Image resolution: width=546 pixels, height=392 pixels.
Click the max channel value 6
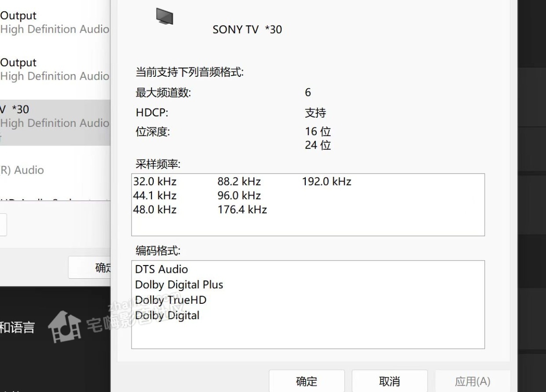[x=308, y=93]
